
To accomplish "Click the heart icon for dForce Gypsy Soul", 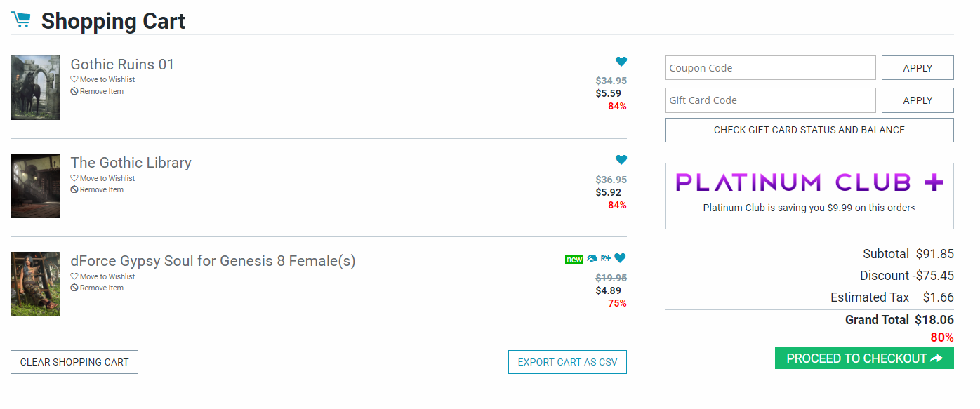I will pos(620,258).
